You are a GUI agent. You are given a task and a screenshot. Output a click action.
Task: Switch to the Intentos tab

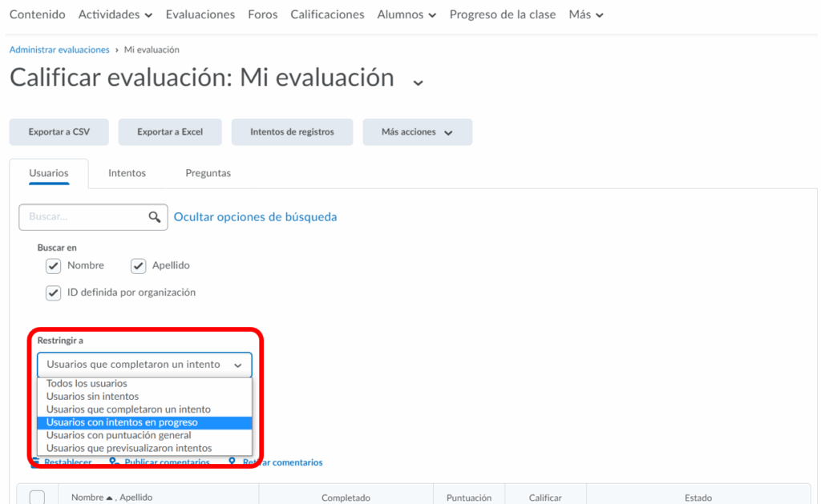(127, 173)
